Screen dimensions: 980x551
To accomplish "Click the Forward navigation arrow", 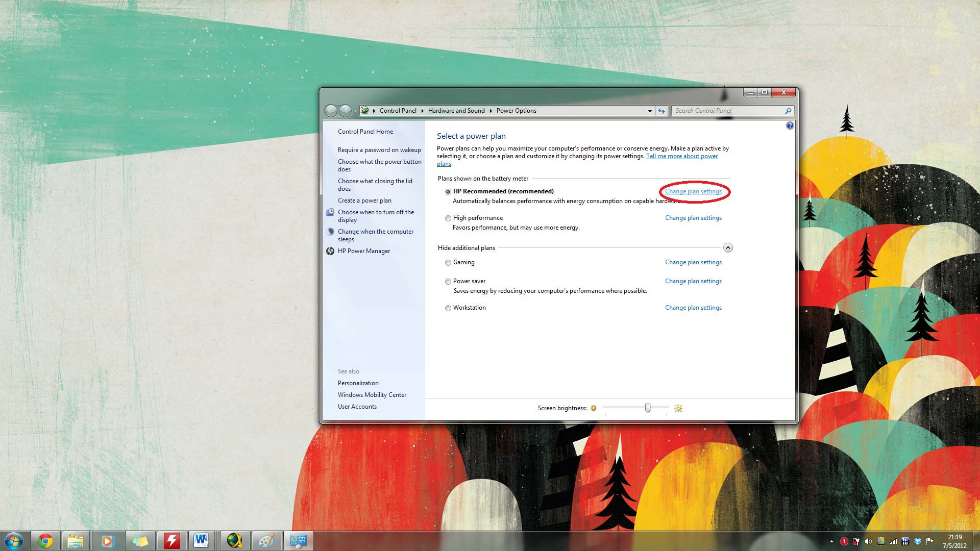I will [x=346, y=111].
